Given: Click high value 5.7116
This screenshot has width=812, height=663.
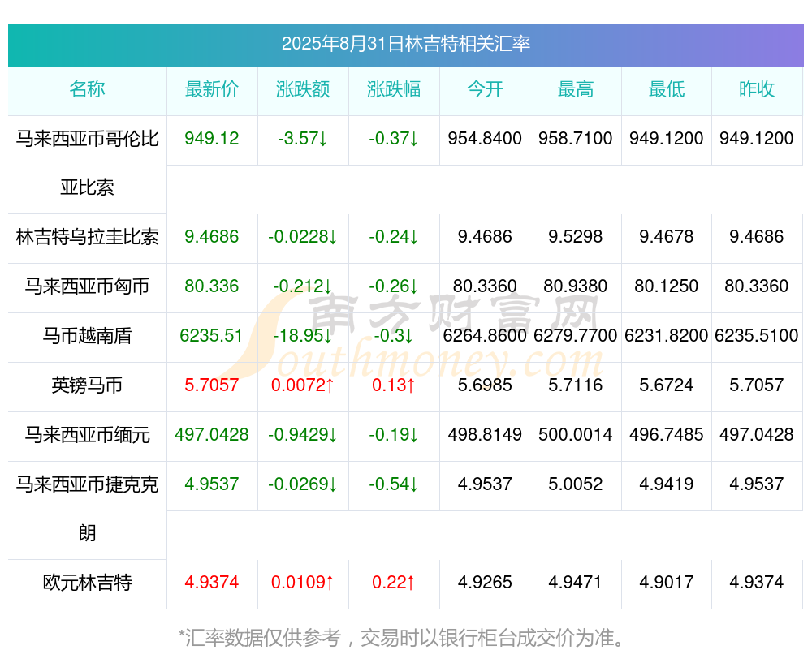Looking at the screenshot, I should click(576, 385).
